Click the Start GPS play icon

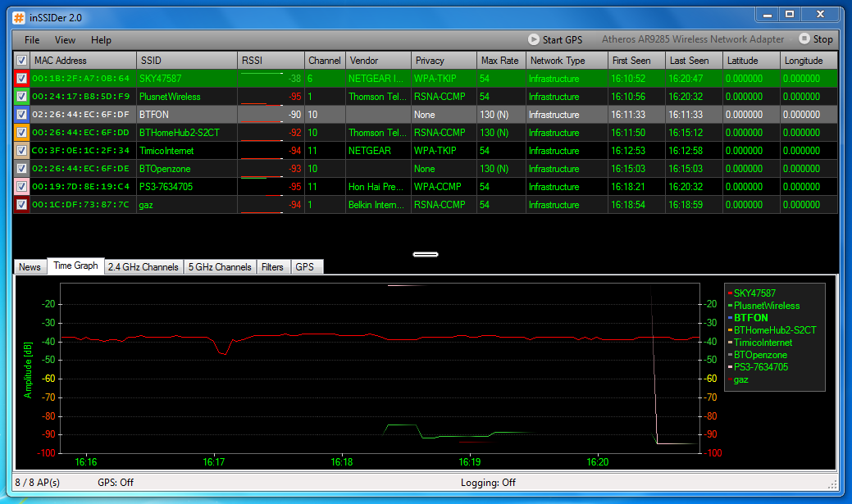(534, 39)
